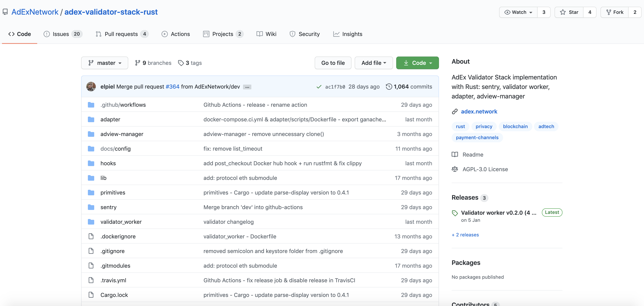644x306 pixels.
Task: Click the license scales icon
Action: [455, 169]
